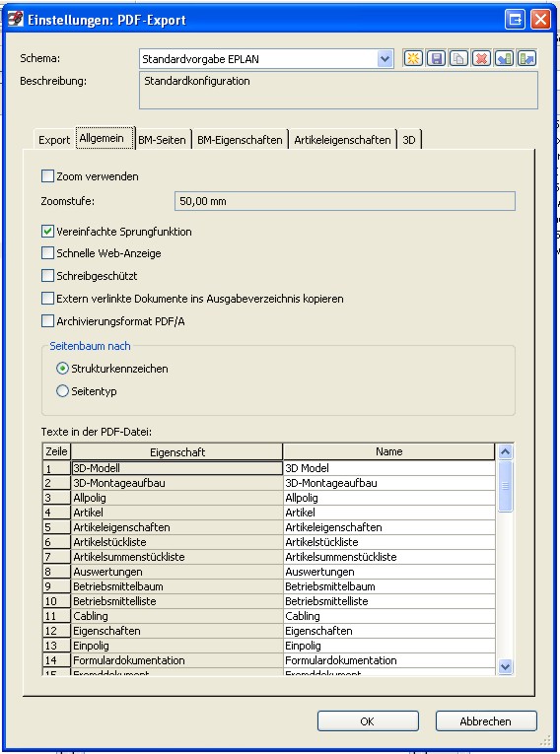
Task: Close the PDF-Export settings dialog
Action: pos(540,20)
